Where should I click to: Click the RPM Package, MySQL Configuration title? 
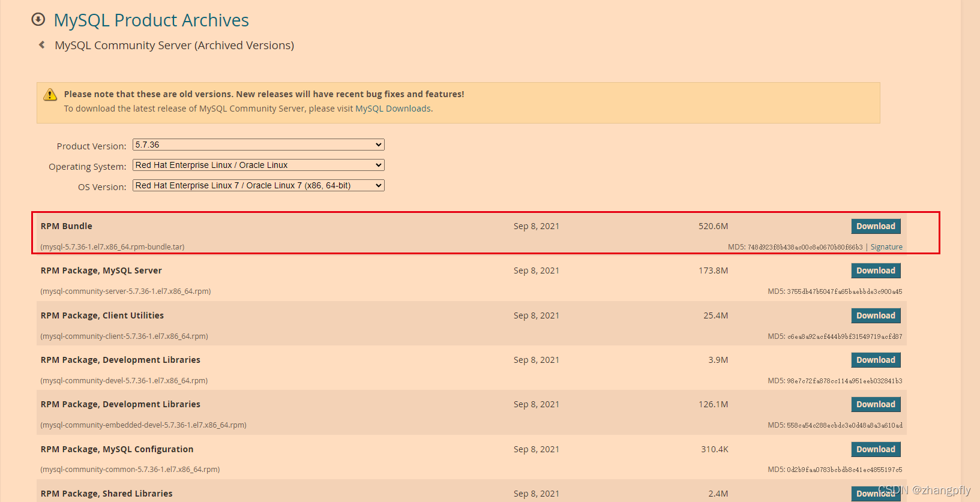pyautogui.click(x=117, y=449)
